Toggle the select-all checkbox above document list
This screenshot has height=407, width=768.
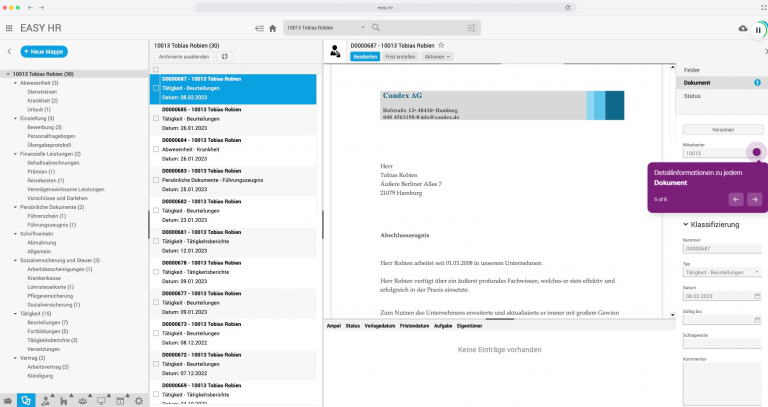(x=156, y=69)
